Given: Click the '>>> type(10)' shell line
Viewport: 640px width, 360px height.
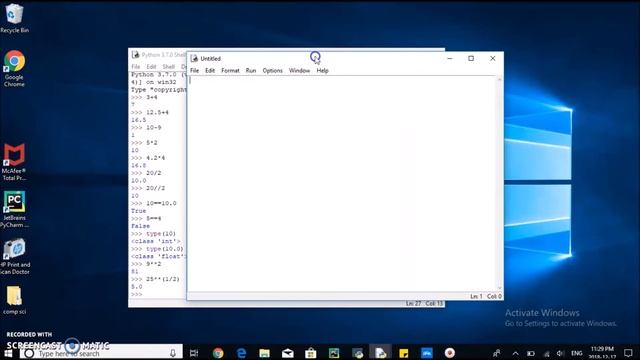Looking at the screenshot, I should [x=153, y=233].
